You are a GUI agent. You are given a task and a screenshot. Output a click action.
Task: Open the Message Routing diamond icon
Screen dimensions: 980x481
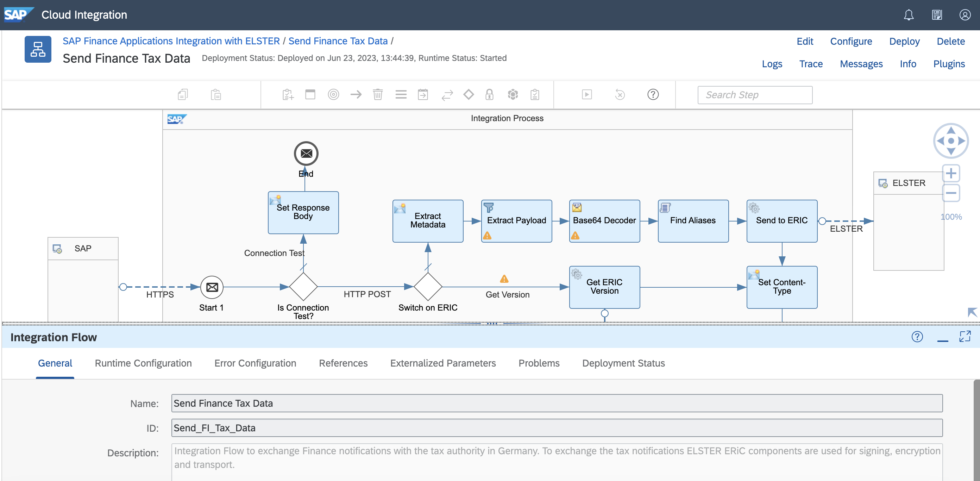coord(468,94)
